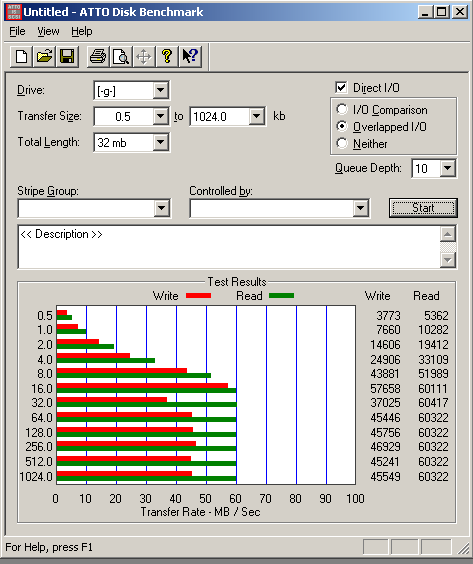Close the ATTO Disk Benchmark window
The height and width of the screenshot is (564, 473).
point(459,12)
